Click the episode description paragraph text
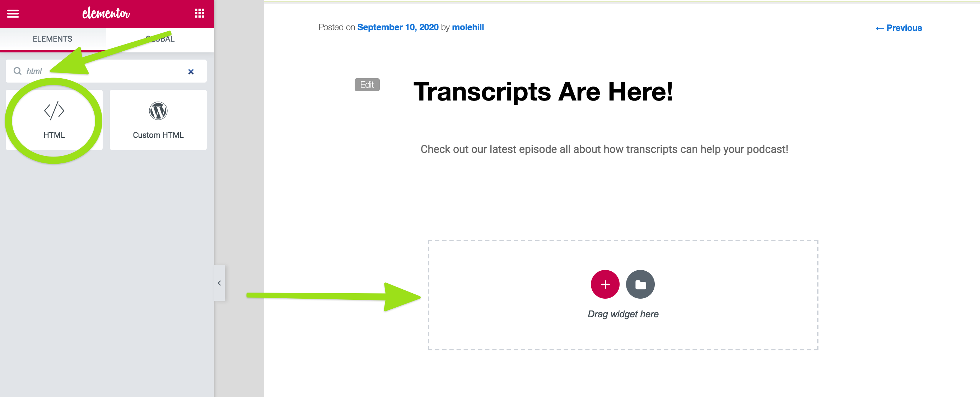The image size is (980, 397). tap(604, 149)
